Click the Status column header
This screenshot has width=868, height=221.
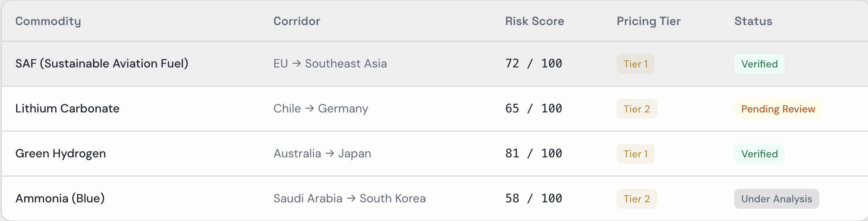click(753, 21)
